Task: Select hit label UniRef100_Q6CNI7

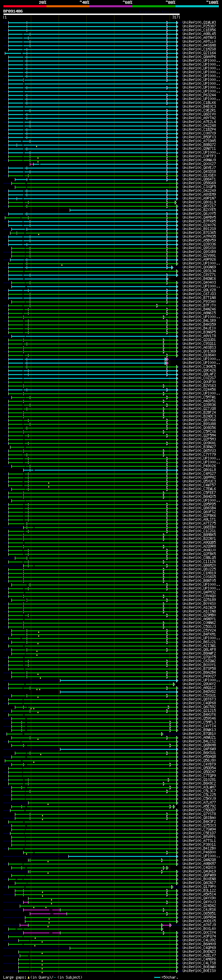Action: (x=199, y=883)
